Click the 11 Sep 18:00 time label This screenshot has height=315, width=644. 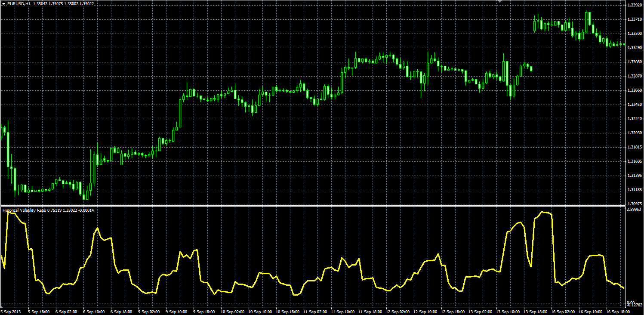[x=370, y=312]
